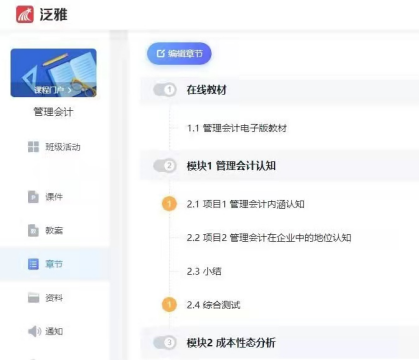Open the 资料 folder icon
This screenshot has height=361, width=420.
[33, 297]
